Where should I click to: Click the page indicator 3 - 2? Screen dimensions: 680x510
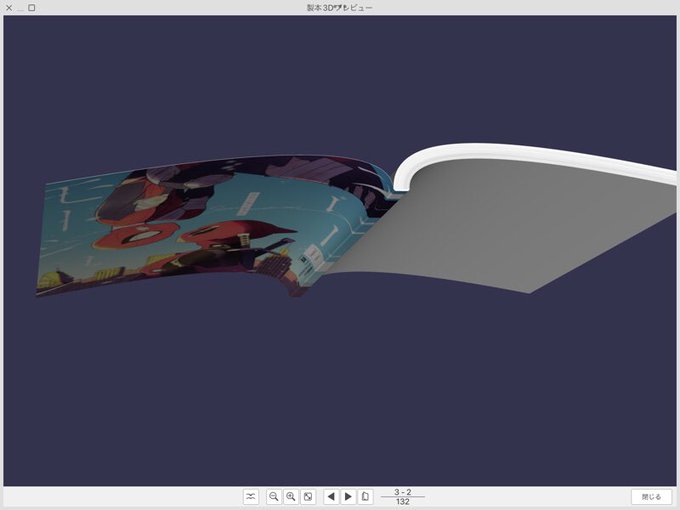click(x=402, y=492)
